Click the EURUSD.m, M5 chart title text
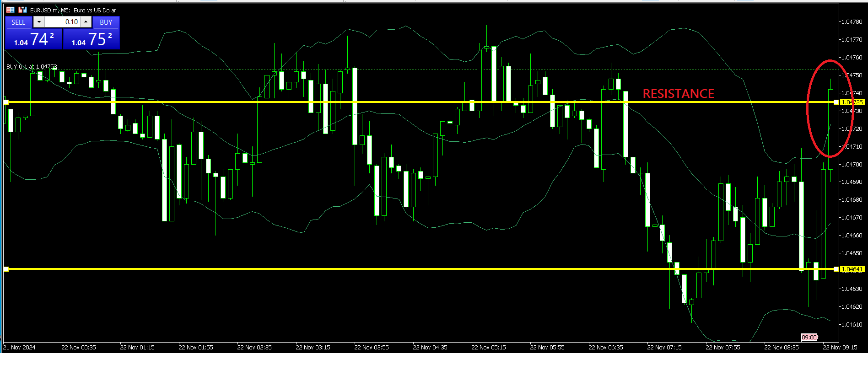Image resolution: width=868 pixels, height=370 pixels. [73, 10]
